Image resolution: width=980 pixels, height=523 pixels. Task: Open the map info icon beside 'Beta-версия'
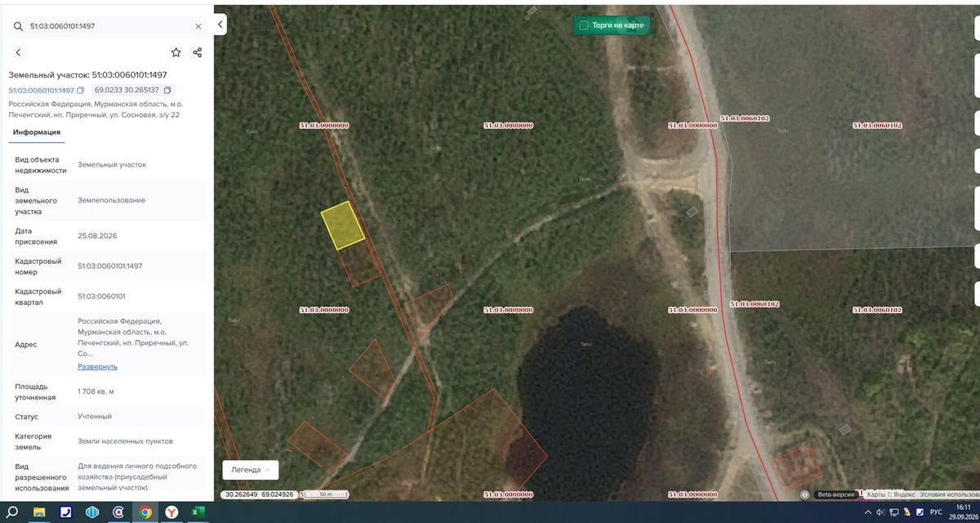pos(805,494)
